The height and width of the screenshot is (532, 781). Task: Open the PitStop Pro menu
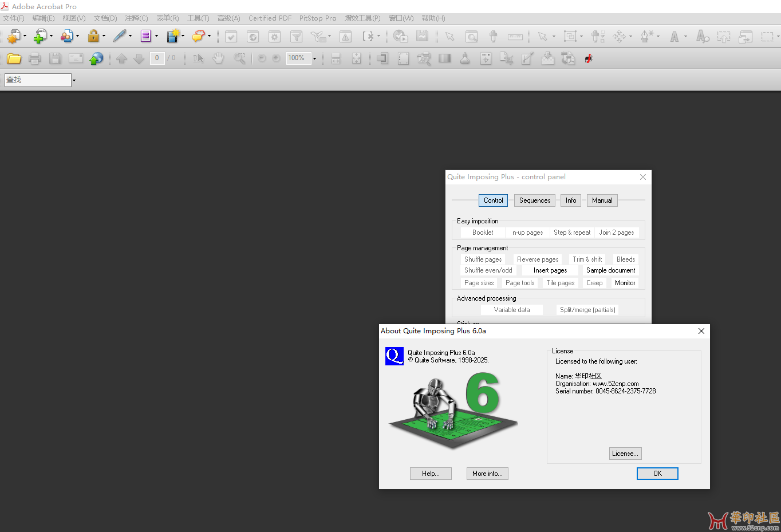(x=318, y=18)
